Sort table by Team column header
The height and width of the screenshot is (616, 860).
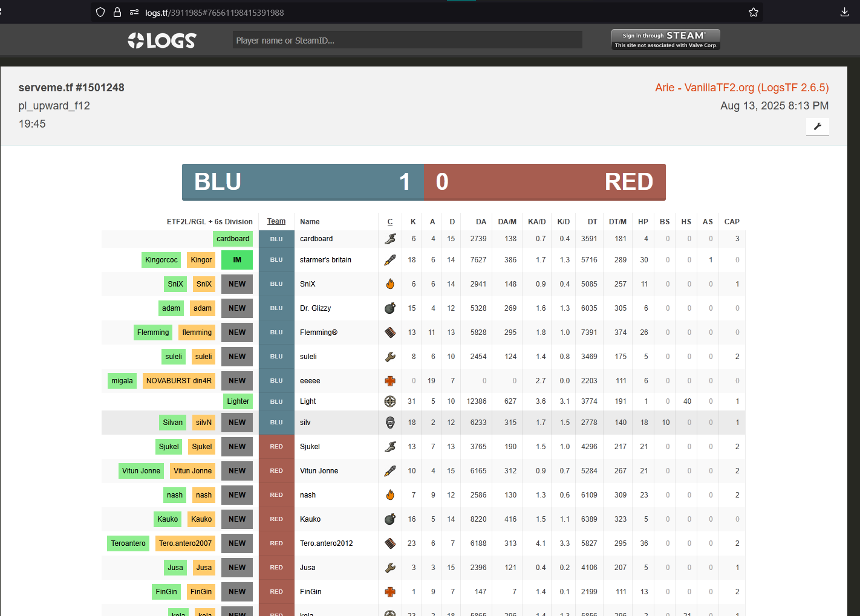coord(276,221)
